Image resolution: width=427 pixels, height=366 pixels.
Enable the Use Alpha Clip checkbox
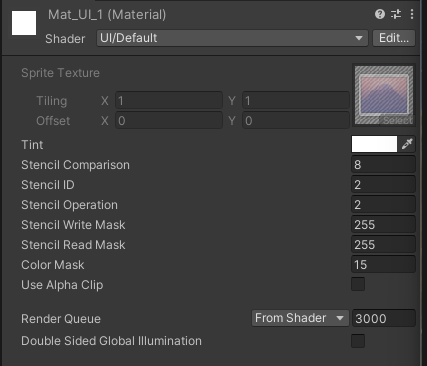coord(358,284)
